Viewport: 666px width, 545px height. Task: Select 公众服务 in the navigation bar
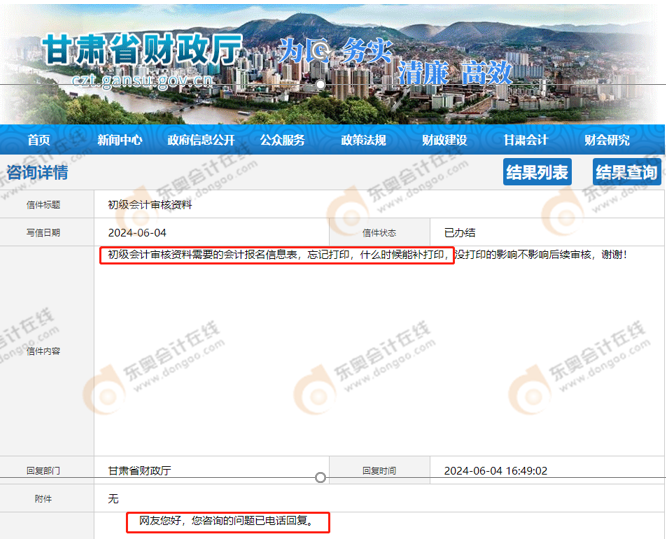pyautogui.click(x=283, y=140)
